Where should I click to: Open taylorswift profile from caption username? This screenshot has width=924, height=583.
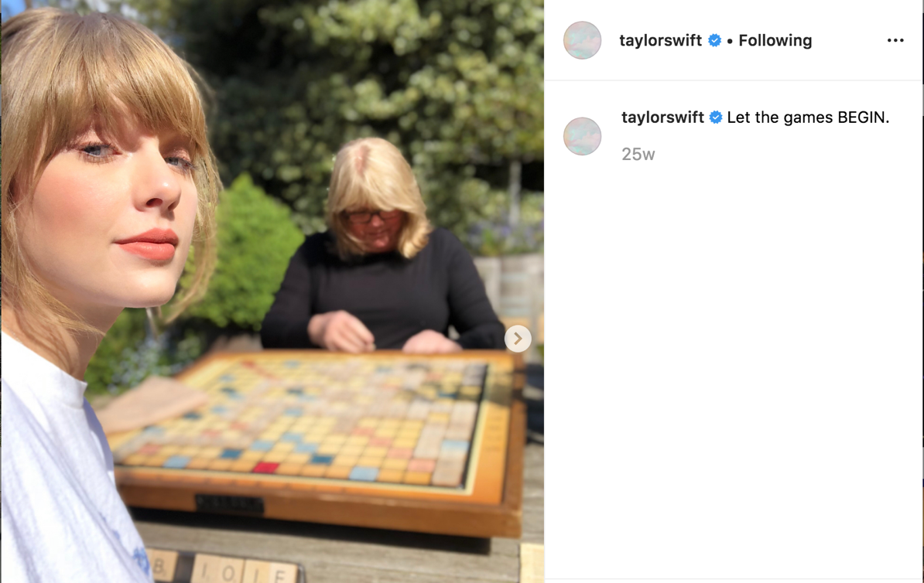(x=662, y=118)
